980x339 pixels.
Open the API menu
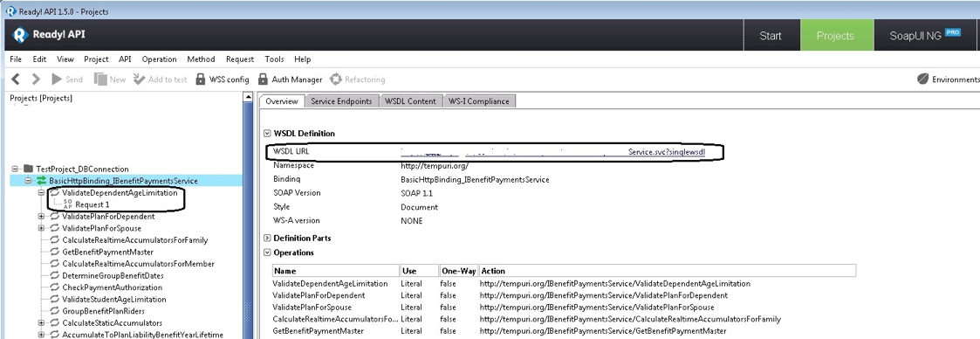(125, 59)
